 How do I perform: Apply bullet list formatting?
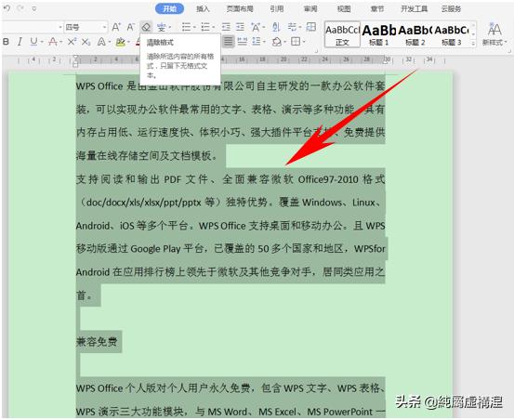point(186,27)
